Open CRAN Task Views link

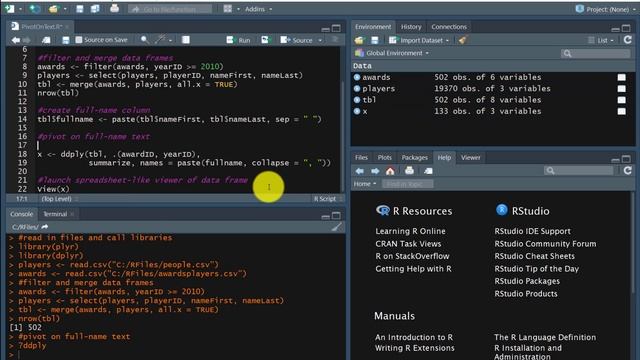408,244
